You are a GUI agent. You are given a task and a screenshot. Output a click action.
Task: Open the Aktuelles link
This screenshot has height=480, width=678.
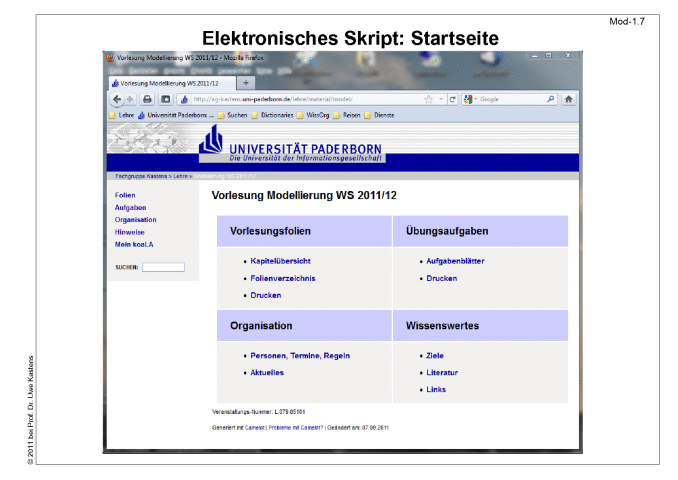coord(267,373)
